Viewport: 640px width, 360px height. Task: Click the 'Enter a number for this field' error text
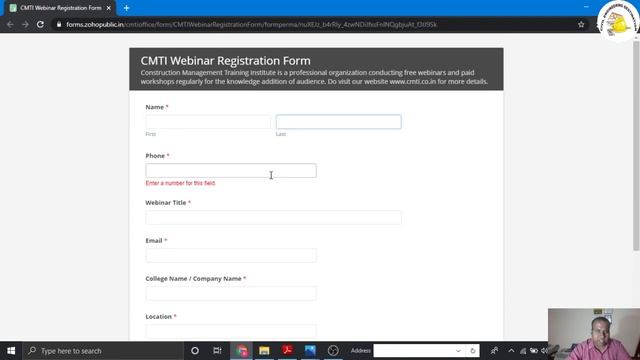180,183
